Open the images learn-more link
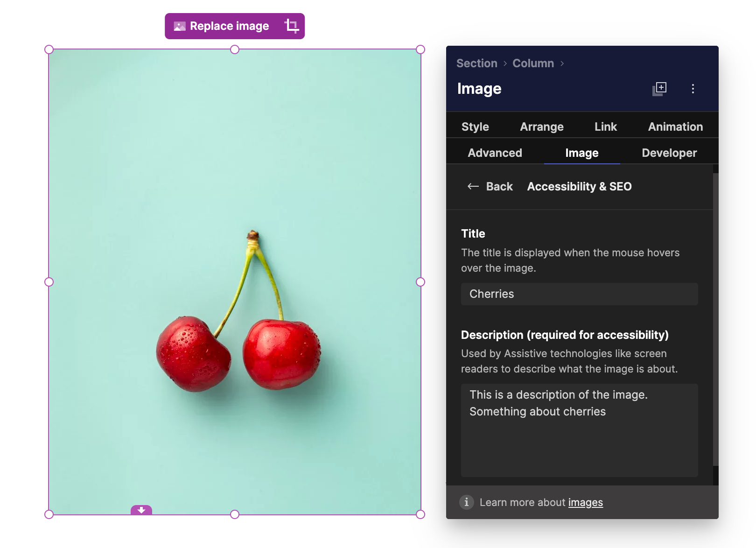 [x=585, y=502]
